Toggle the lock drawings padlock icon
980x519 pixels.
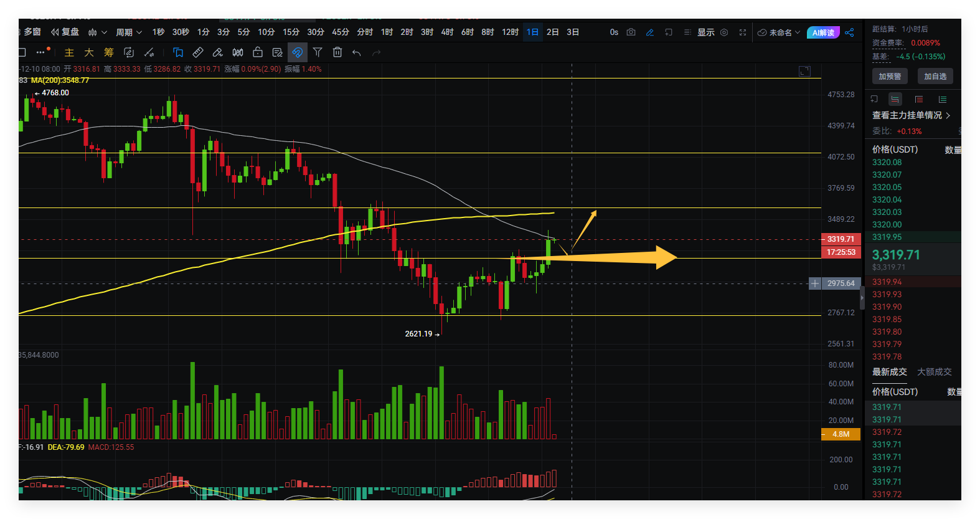point(258,52)
